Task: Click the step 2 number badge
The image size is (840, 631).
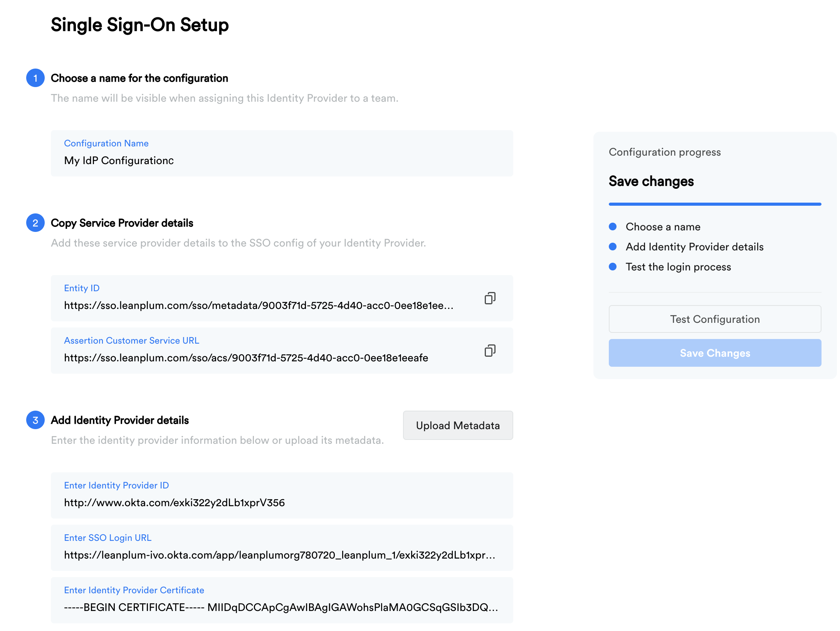Action: [35, 223]
